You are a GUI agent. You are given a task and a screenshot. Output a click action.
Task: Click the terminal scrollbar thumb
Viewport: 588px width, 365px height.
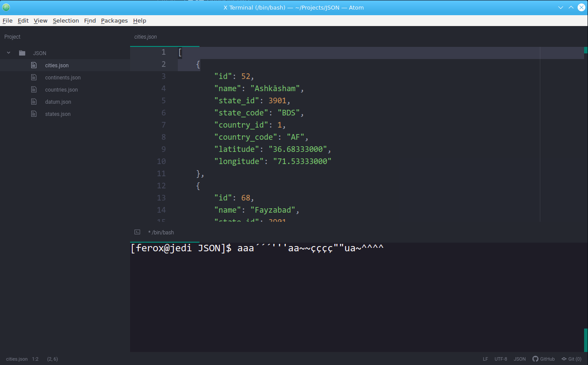[586, 340]
